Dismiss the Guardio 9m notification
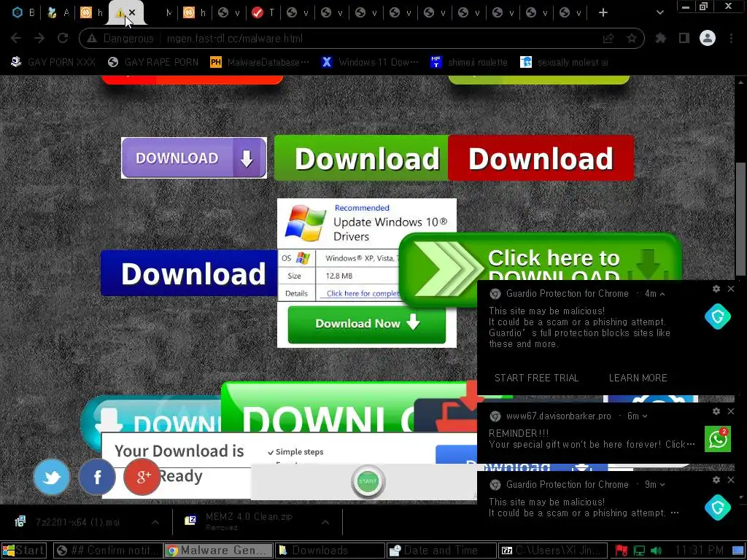This screenshot has width=747, height=560. [x=731, y=480]
